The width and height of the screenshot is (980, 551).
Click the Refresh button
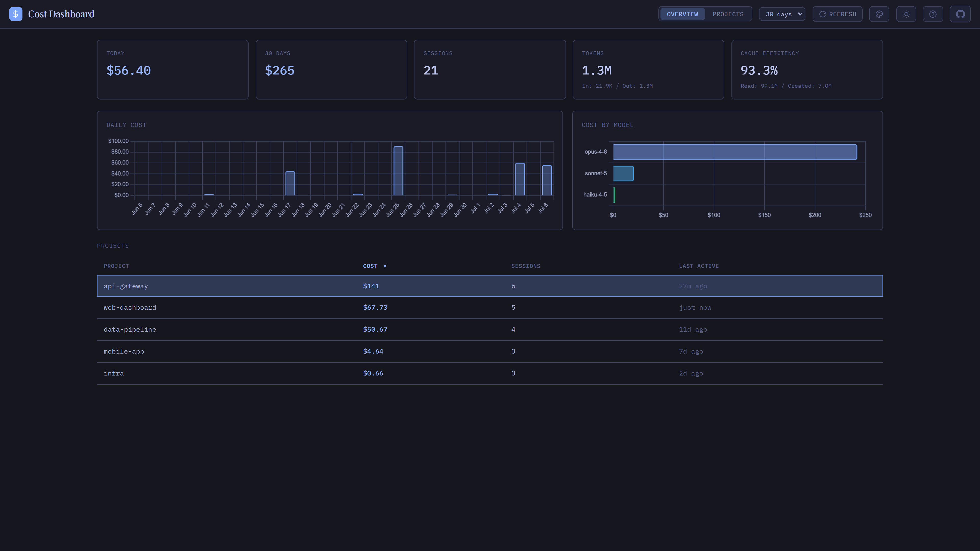837,14
